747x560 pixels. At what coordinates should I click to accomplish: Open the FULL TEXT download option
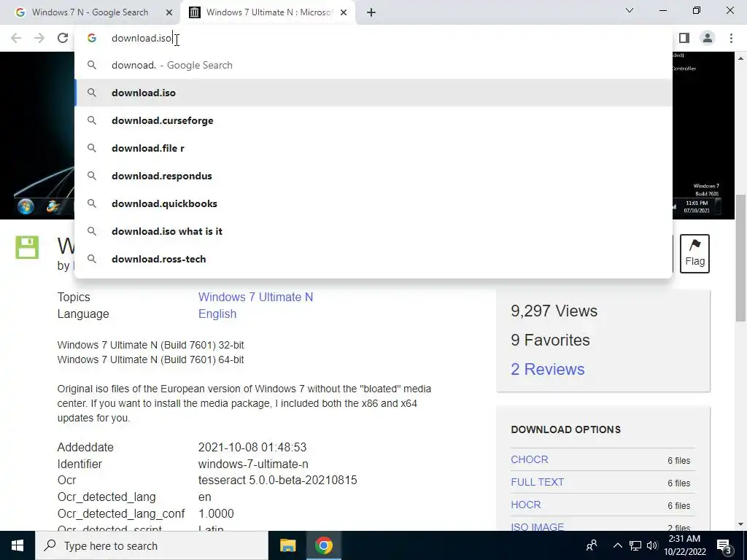[x=537, y=482]
